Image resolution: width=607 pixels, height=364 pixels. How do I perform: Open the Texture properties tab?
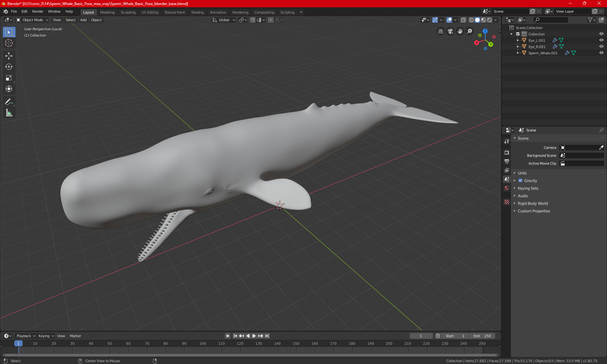coord(507,202)
